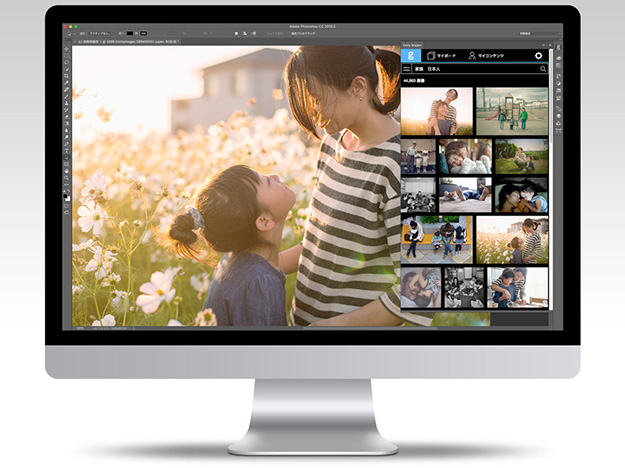Collapse the Getty Images panel with the double-arrow
625x468 pixels.
pos(544,43)
